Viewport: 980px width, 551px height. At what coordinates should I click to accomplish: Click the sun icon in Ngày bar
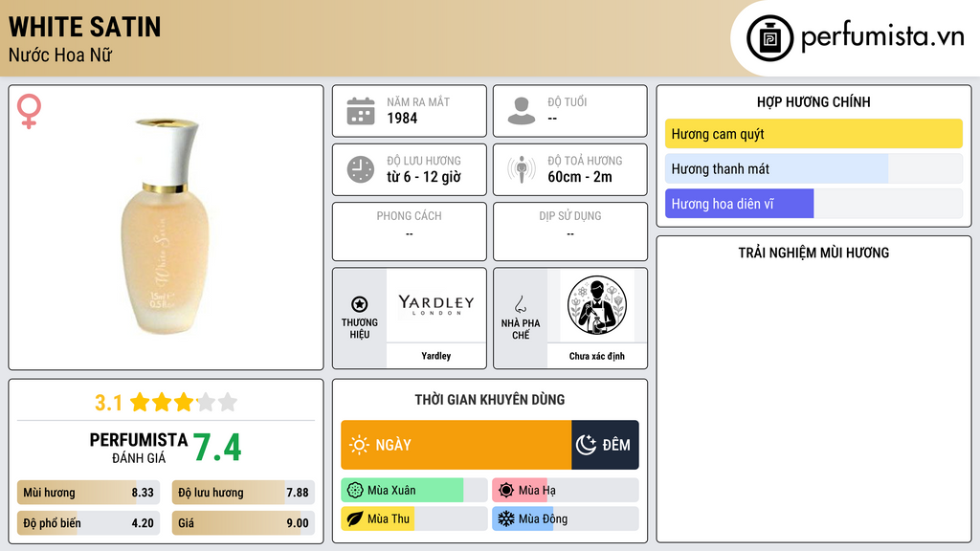359,445
